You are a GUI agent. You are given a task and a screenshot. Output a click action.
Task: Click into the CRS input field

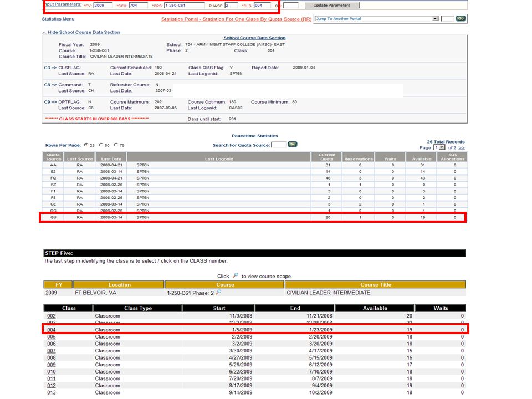(x=184, y=6)
